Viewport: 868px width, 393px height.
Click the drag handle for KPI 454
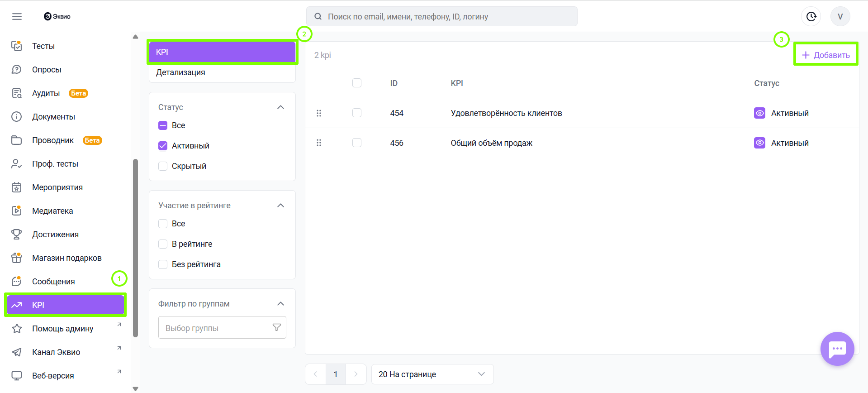(319, 113)
